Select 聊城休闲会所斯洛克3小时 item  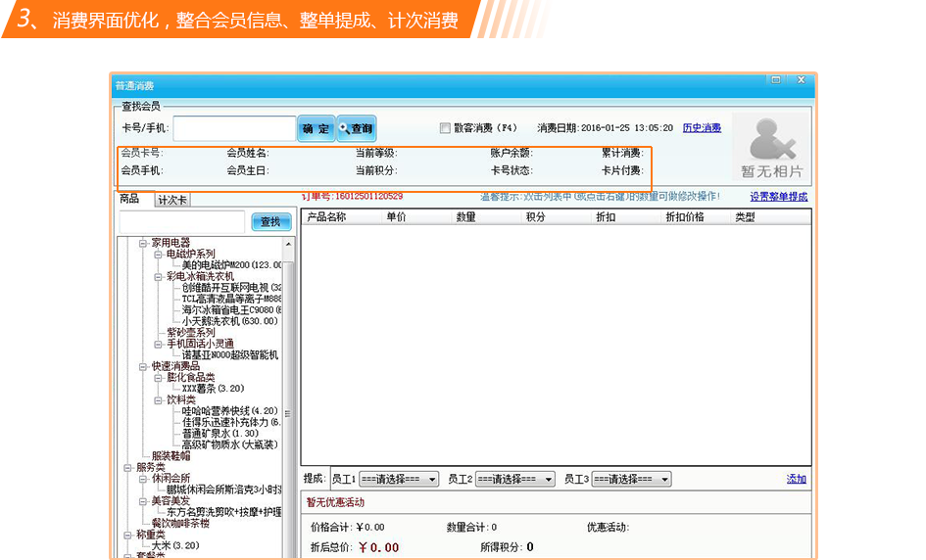click(x=223, y=490)
